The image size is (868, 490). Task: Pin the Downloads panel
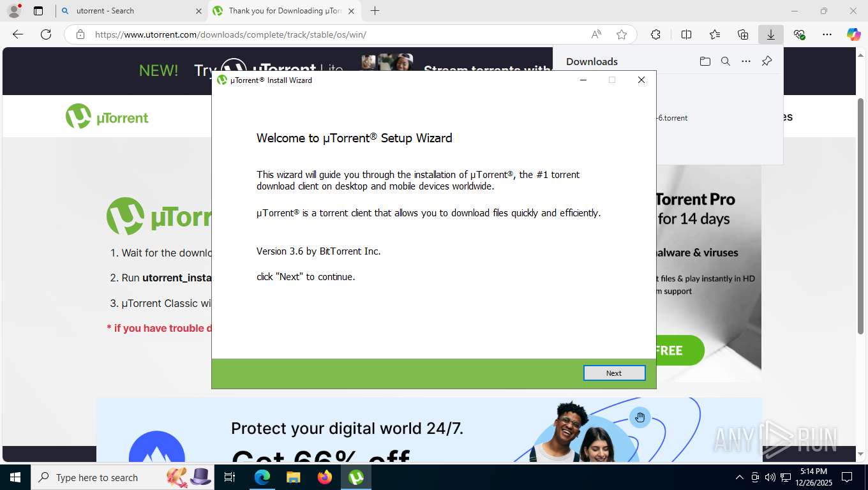tap(767, 61)
